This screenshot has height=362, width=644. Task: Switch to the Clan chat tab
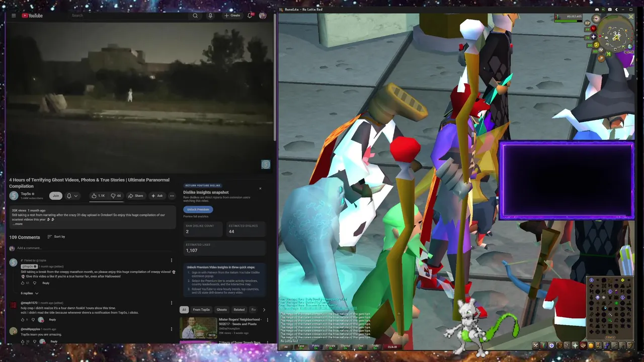360,347
